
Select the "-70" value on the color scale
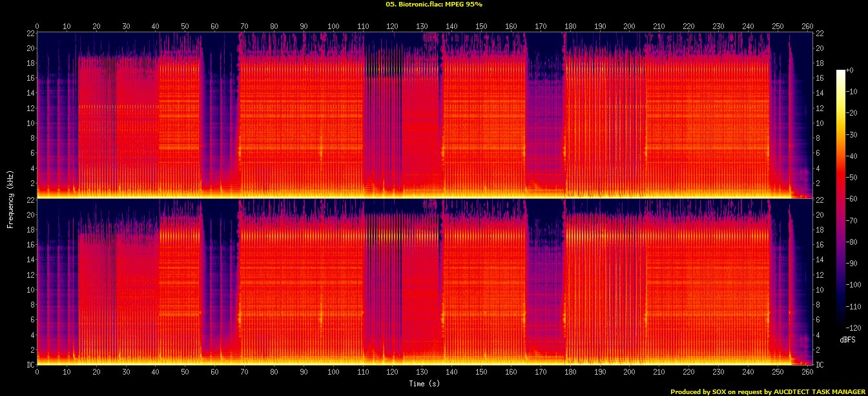coord(851,220)
